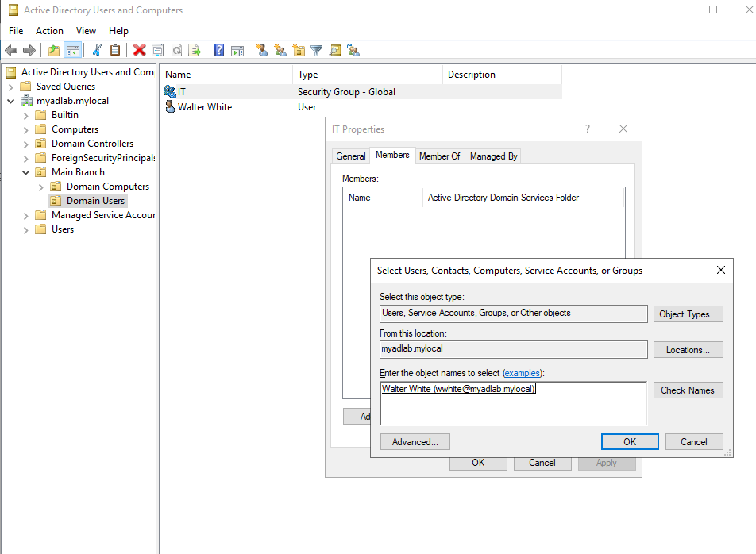Select the Builtin folder in tree
The height and width of the screenshot is (554, 756).
[65, 115]
